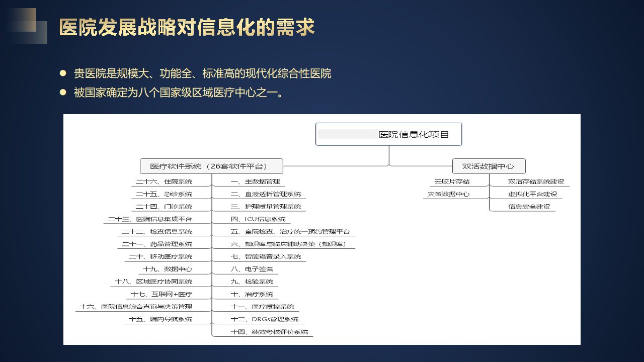644x362 pixels.
Task: Click the '九、检验系统' item
Action: tap(252, 282)
